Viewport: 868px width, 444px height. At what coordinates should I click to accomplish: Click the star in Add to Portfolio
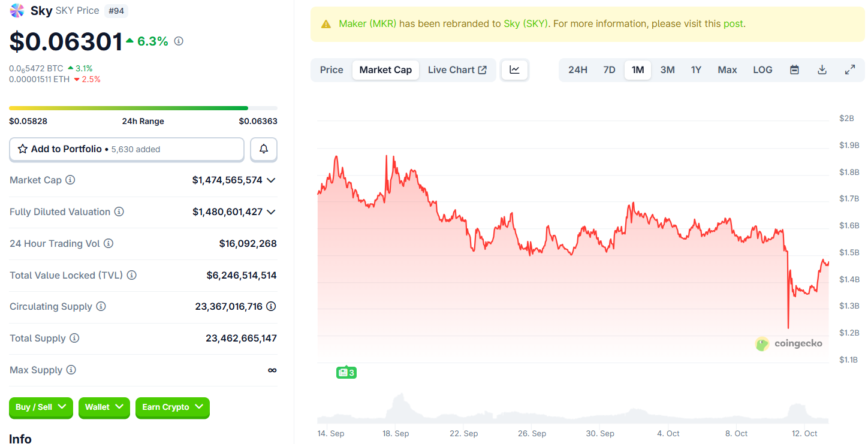click(x=23, y=149)
